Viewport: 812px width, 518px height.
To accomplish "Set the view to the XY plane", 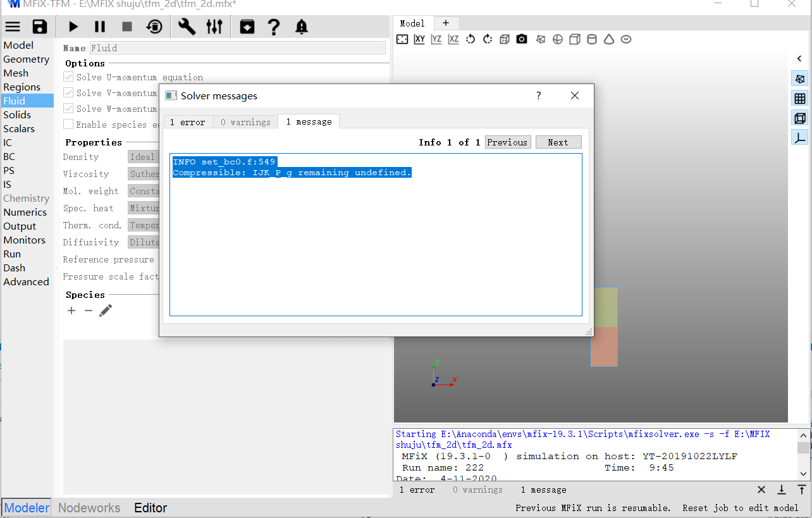I will pyautogui.click(x=419, y=39).
